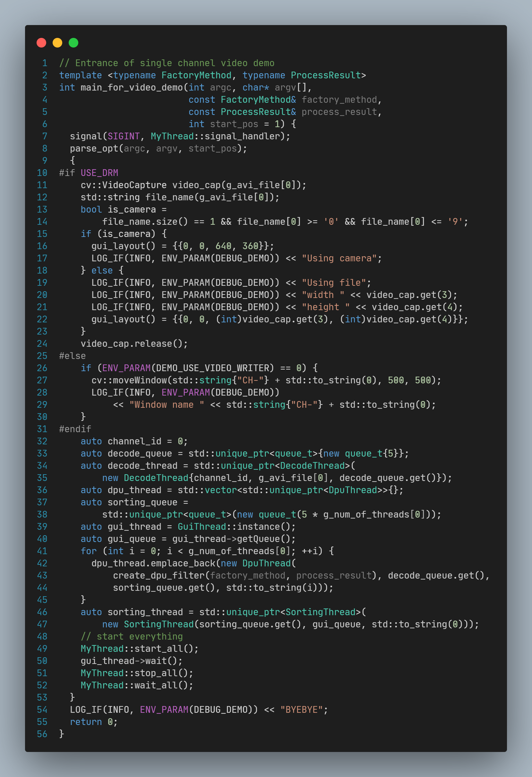Screen dimensions: 532x777
Task: Click 'channel_id' on line 32
Action: [x=134, y=441]
